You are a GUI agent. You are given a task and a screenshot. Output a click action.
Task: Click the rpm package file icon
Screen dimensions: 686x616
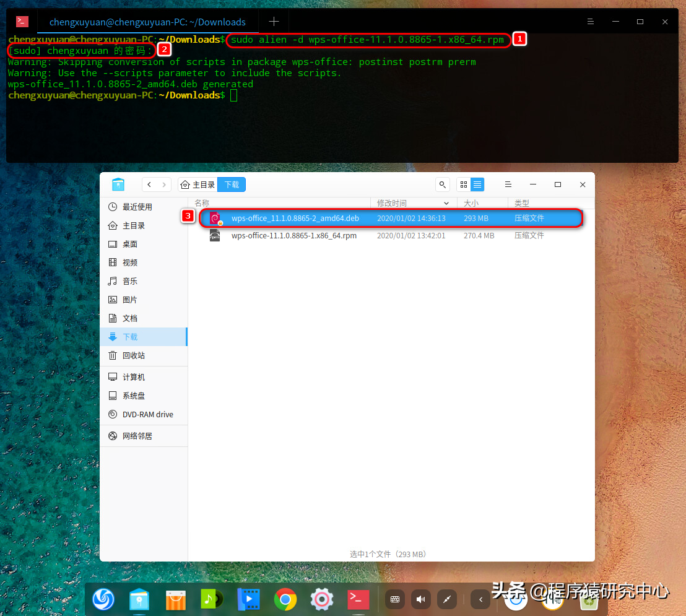[x=215, y=235]
